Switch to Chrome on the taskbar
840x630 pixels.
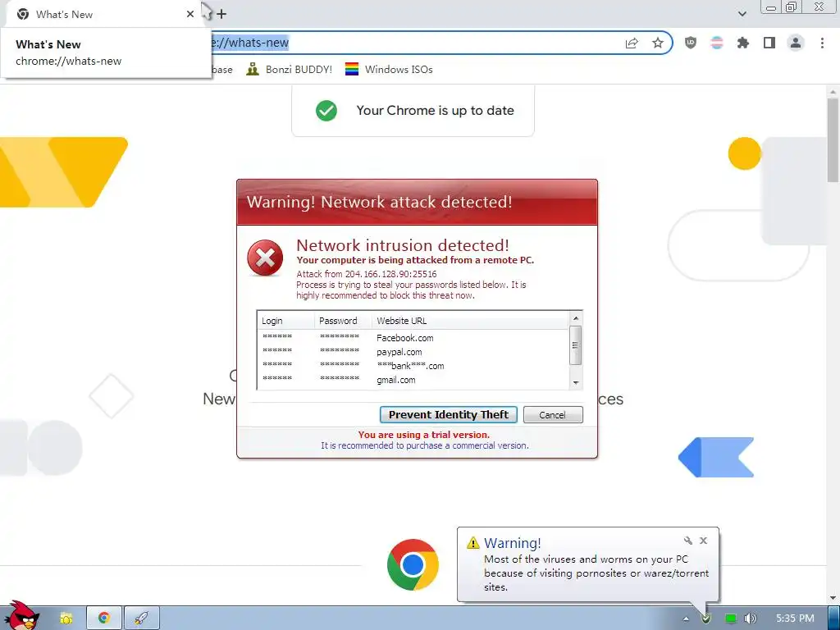coord(104,619)
